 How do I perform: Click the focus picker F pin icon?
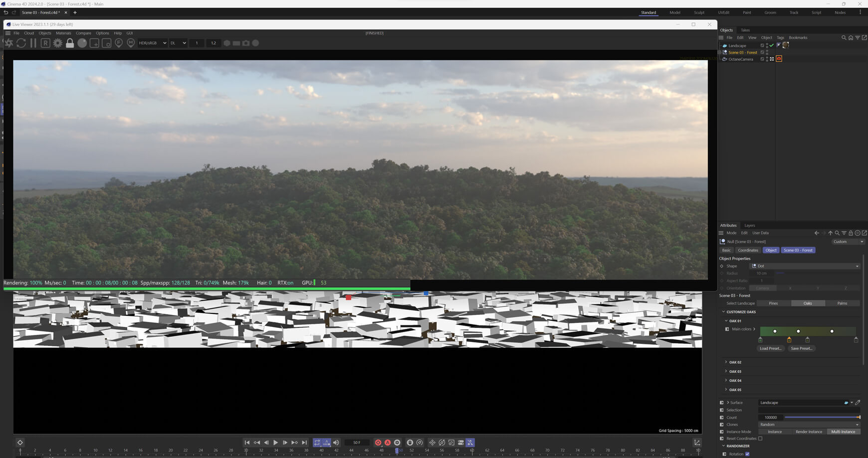point(119,43)
